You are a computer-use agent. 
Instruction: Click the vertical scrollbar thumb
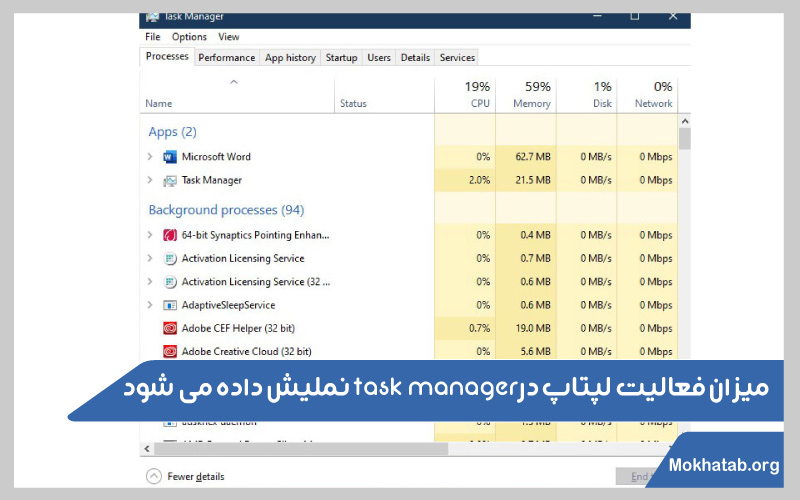(x=685, y=138)
